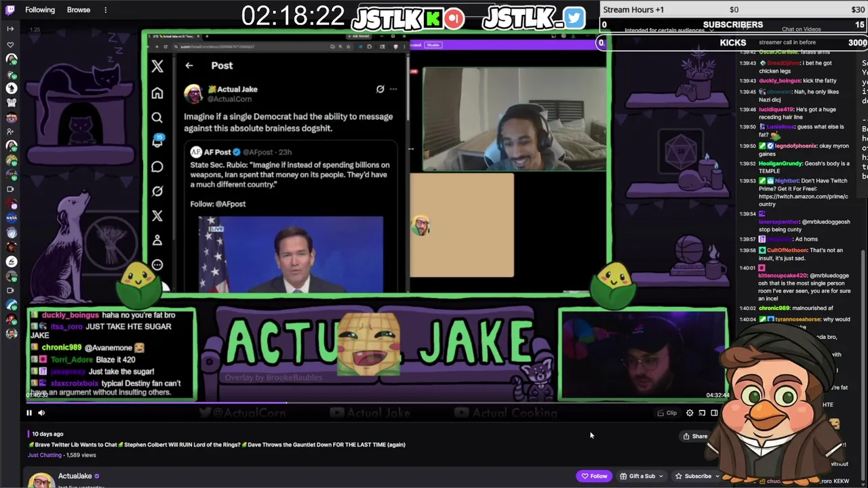This screenshot has width=868, height=488.
Task: Click the 04:32:44 total duration time
Action: [717, 395]
